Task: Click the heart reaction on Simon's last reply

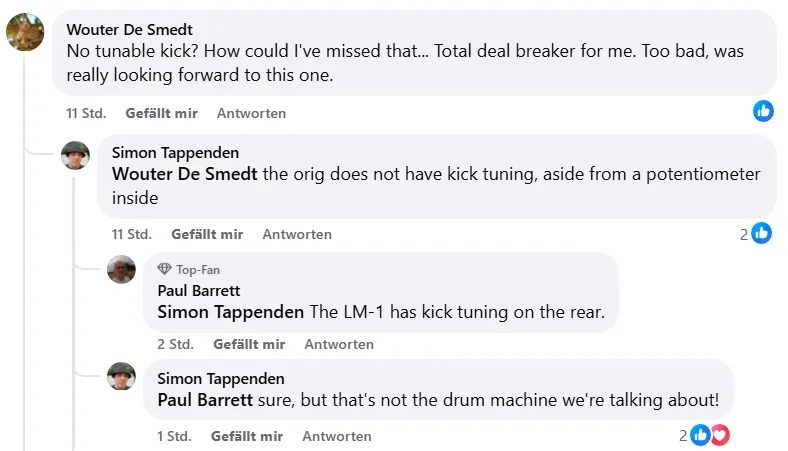Action: 720,435
